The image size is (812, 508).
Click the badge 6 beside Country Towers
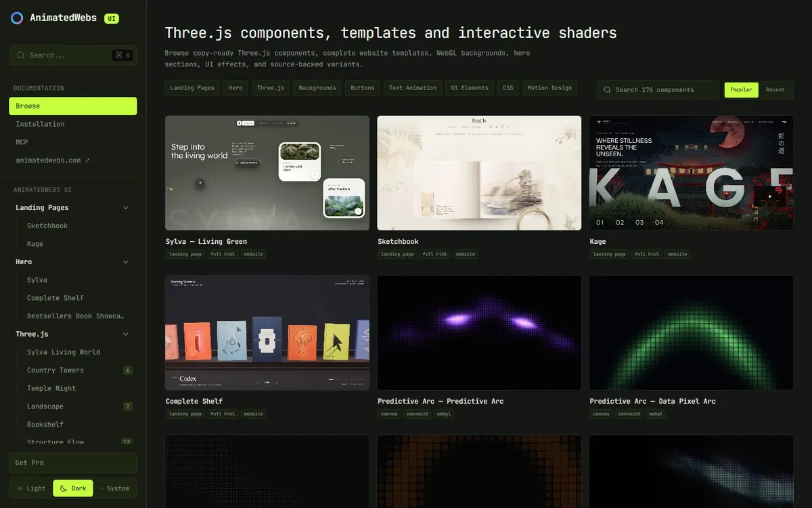tap(128, 371)
